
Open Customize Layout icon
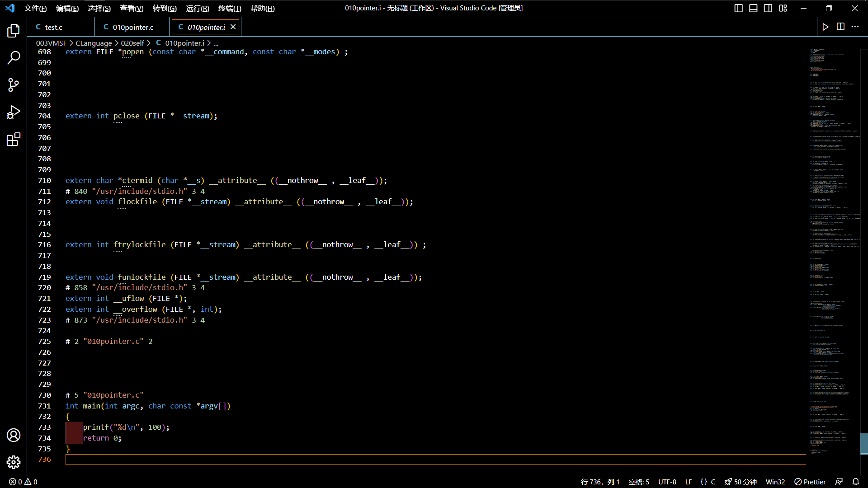pyautogui.click(x=783, y=8)
